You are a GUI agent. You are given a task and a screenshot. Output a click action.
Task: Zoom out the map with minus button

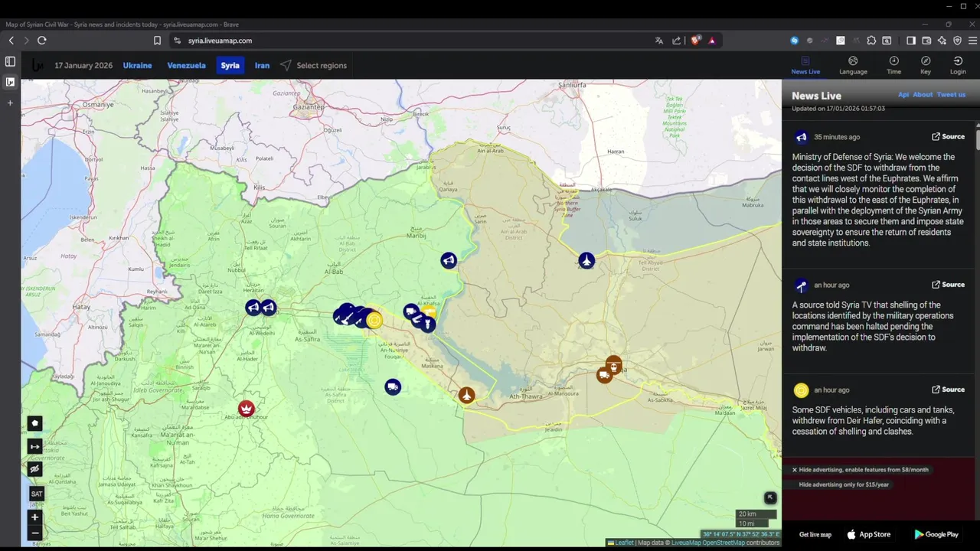(34, 533)
